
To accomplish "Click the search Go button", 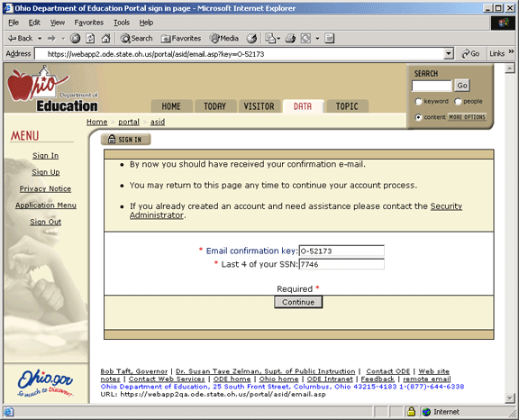I will (462, 86).
